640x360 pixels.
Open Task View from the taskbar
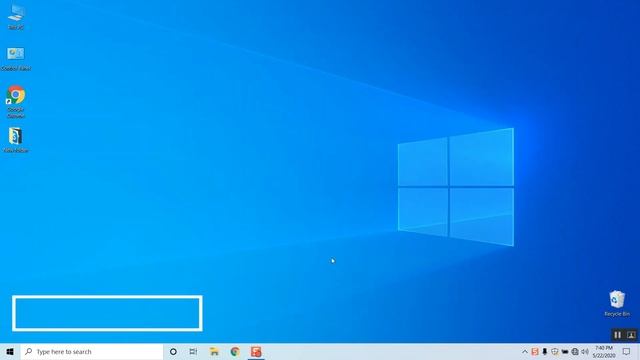[x=193, y=351]
